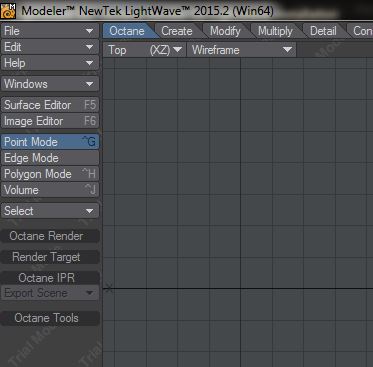Open the Select dropdown
The image size is (373, 367).
click(50, 211)
